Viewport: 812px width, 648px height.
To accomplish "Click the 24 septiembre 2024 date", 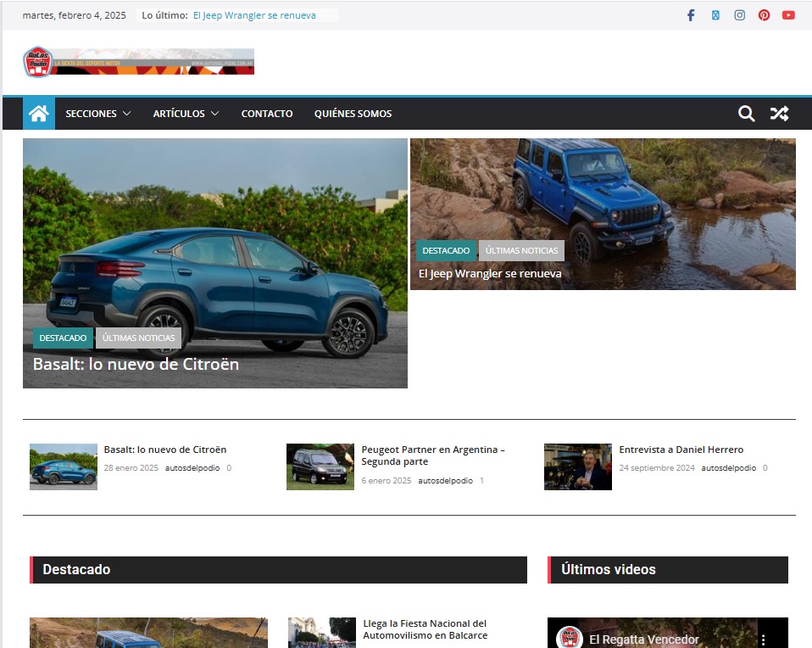I will pyautogui.click(x=657, y=467).
